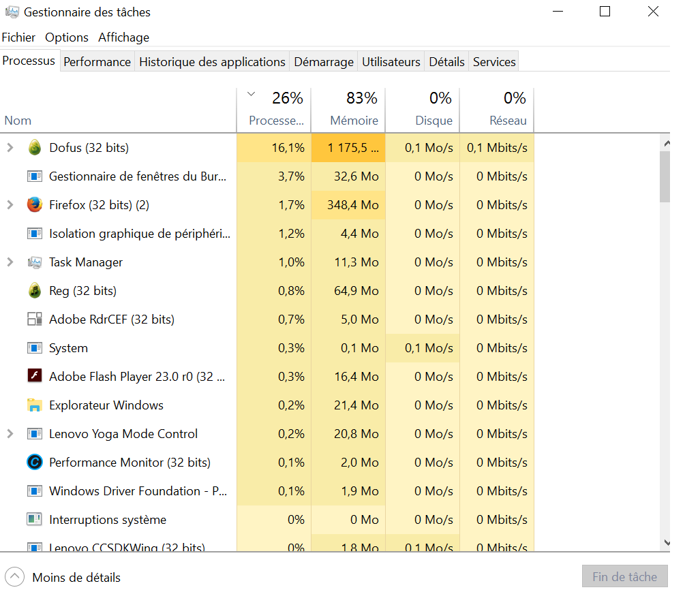Select the Firefox (32 bits) (2) row
The image size is (700, 592).
[267, 205]
